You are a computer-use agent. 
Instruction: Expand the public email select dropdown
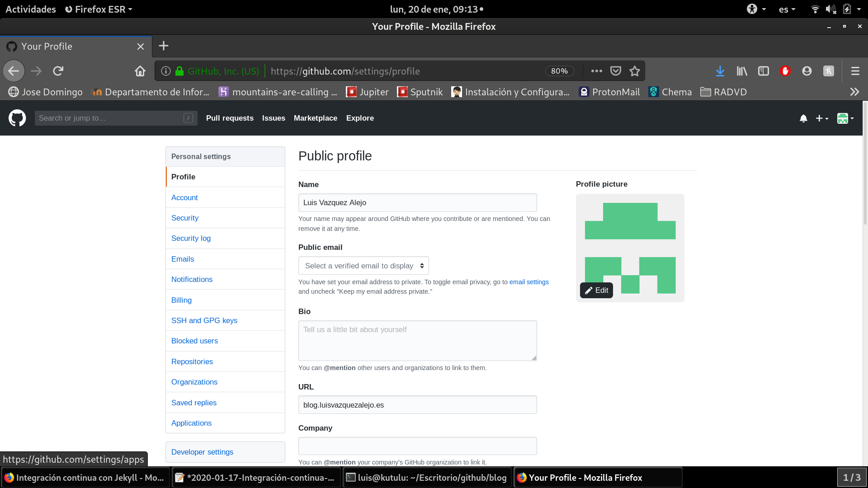pos(363,266)
